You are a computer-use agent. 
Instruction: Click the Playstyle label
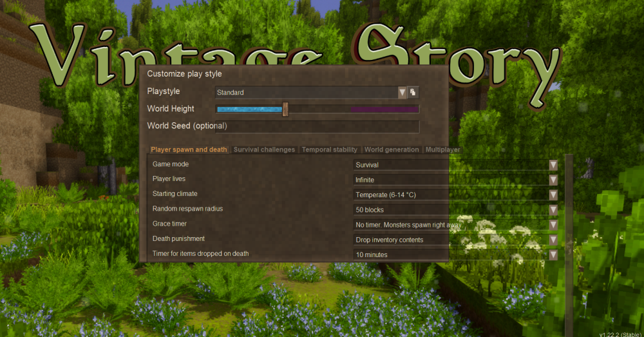point(164,91)
